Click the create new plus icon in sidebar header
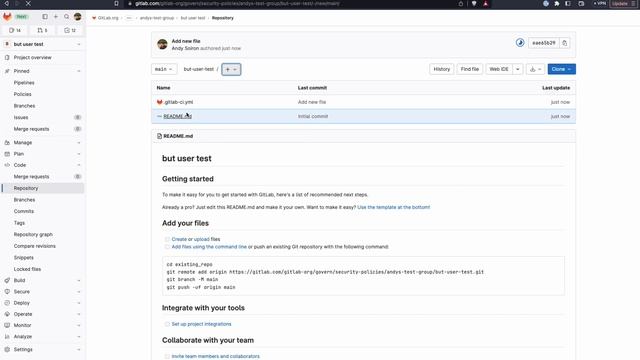This screenshot has width=640, height=360. (x=56, y=17)
